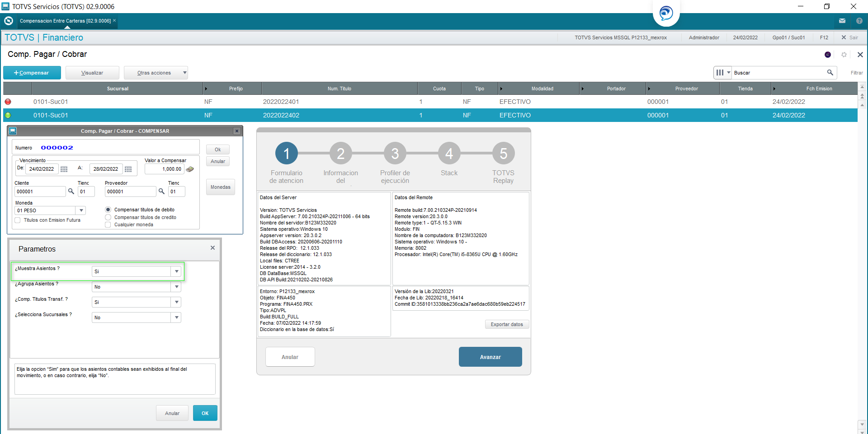Screen dimensions: 868x434
Task: Click the magnifier icon in the Buscar field
Action: click(x=830, y=73)
